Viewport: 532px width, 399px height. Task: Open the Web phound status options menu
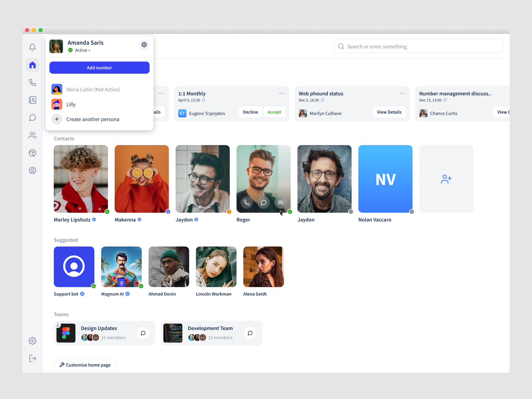point(402,93)
